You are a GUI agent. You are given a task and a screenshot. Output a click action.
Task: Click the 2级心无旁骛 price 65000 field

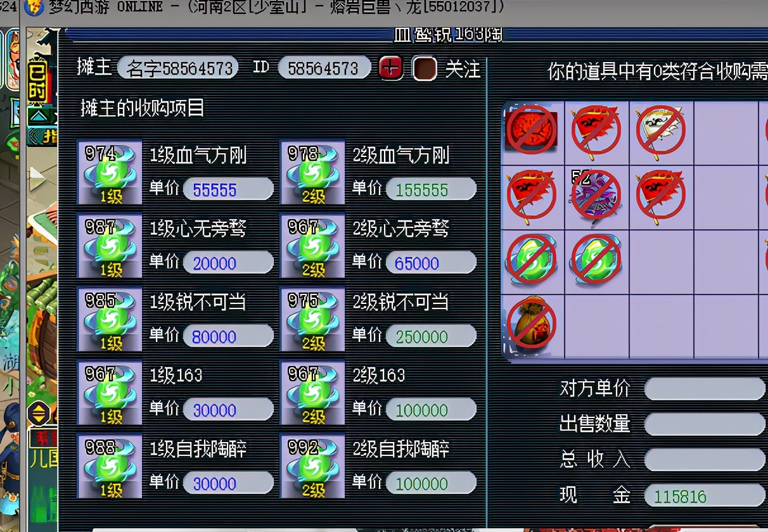point(431,263)
